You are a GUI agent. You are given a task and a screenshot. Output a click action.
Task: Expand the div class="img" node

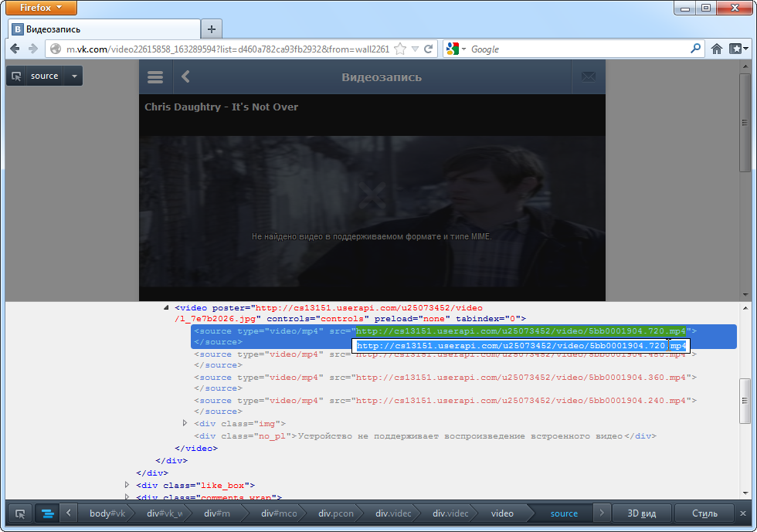[185, 423]
